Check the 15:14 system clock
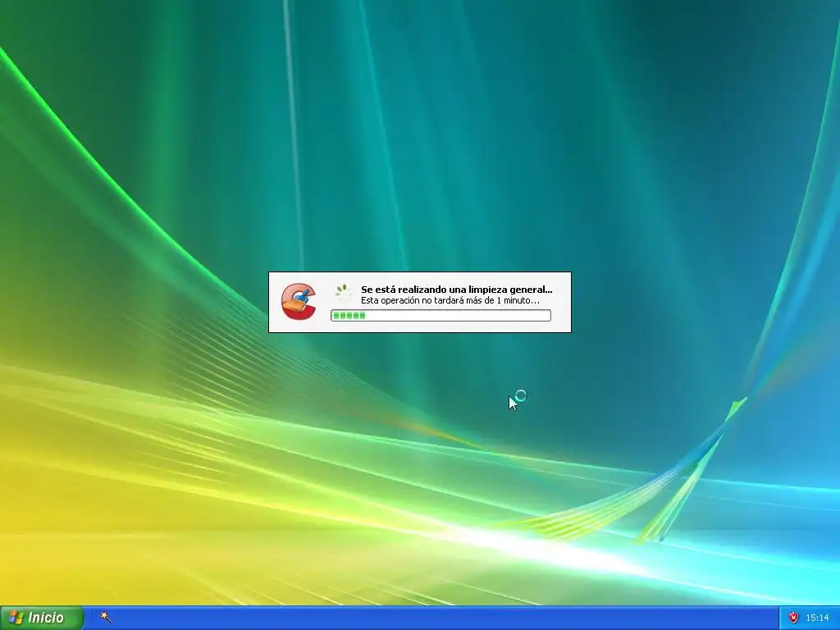The width and height of the screenshot is (840, 630). click(x=817, y=619)
